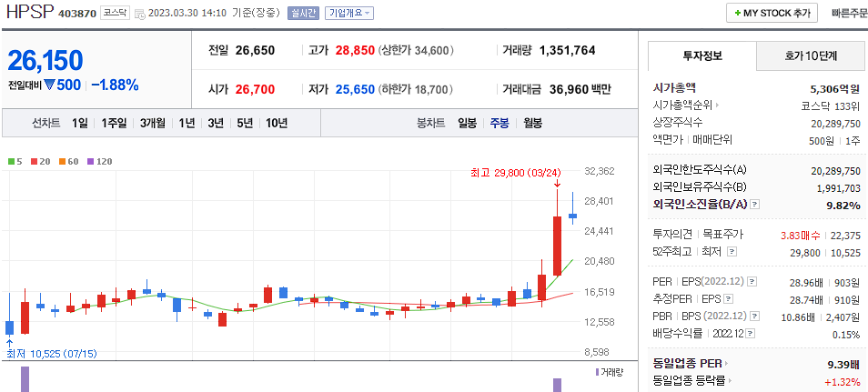This screenshot has height=392, width=868.
Task: Click the clock icon before the timestamp
Action: point(141,14)
